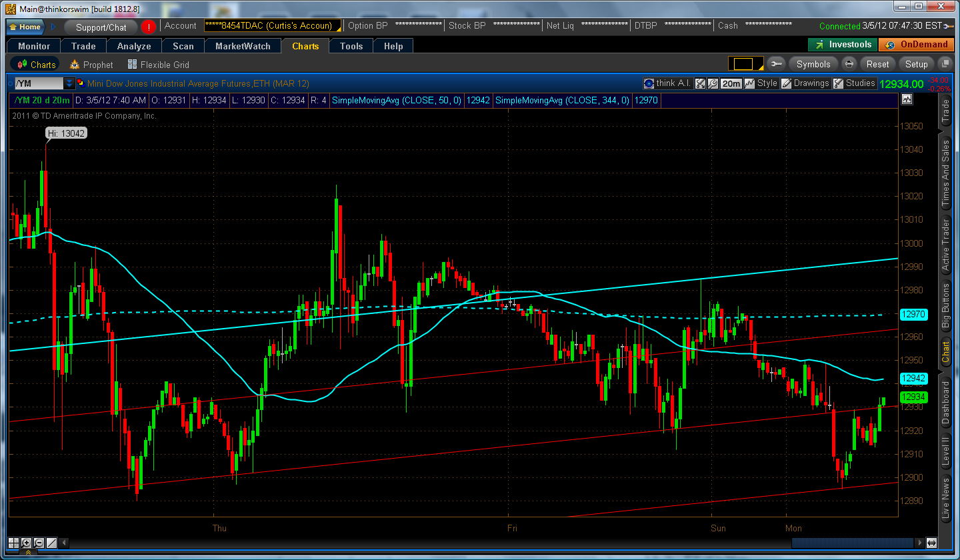The width and height of the screenshot is (960, 560).
Task: Select the line drawing tool icon
Action: [x=52, y=543]
